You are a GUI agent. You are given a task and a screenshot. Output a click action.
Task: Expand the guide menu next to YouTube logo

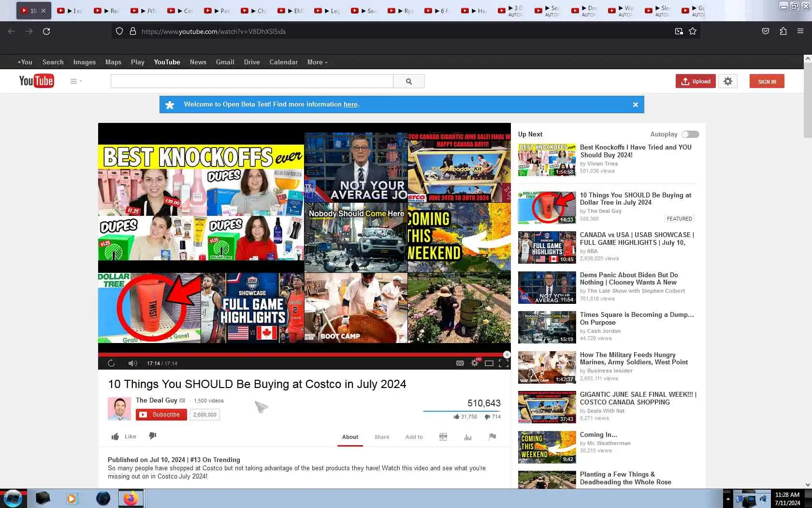coord(76,81)
